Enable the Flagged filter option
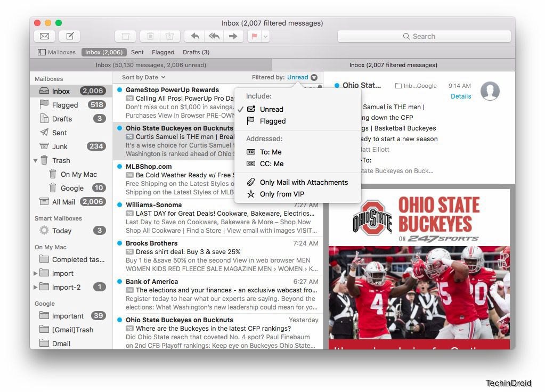The width and height of the screenshot is (545, 392). coord(297,121)
